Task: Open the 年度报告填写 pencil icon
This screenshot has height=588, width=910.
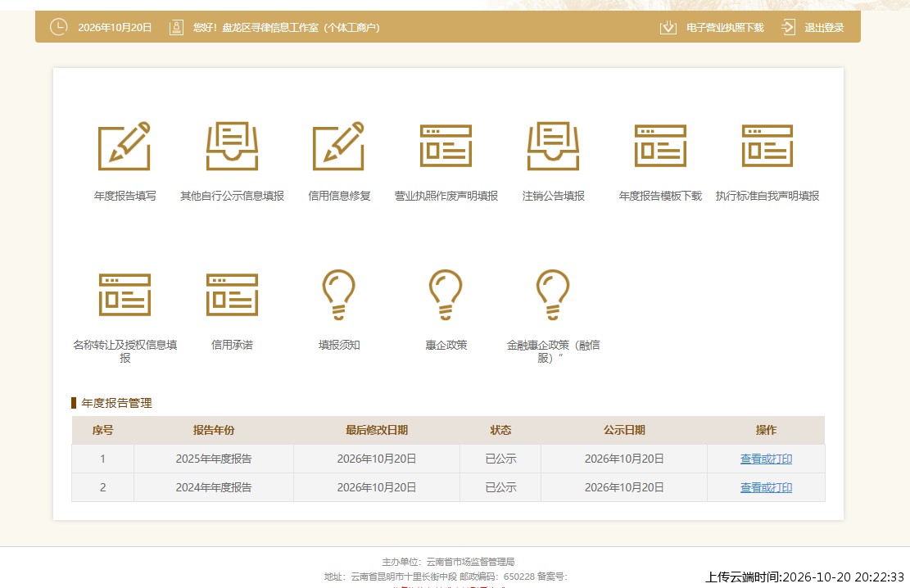Action: click(125, 146)
